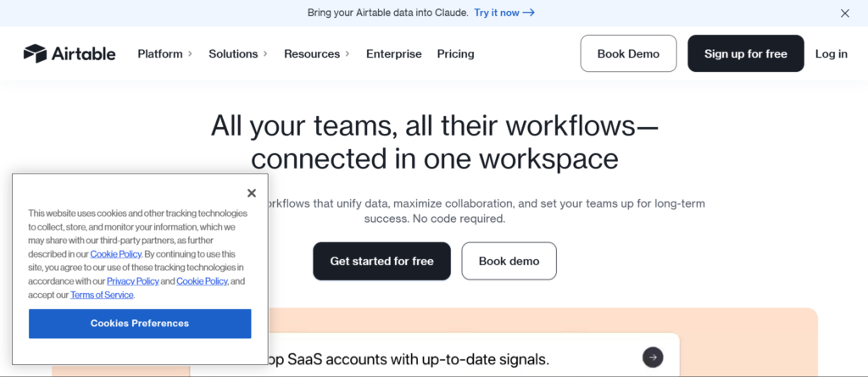
Task: Click the Book demo hero button
Action: click(509, 261)
